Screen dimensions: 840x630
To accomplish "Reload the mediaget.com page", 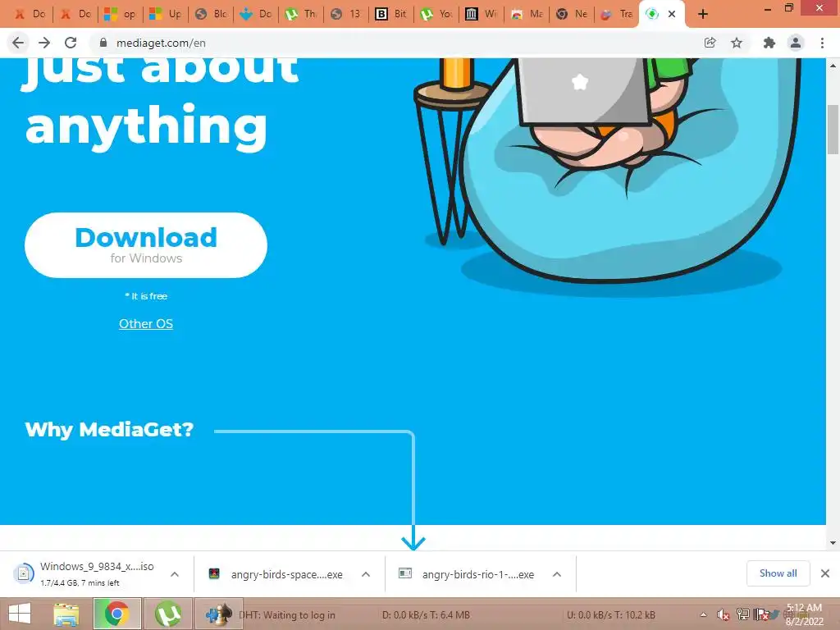I will pos(71,43).
